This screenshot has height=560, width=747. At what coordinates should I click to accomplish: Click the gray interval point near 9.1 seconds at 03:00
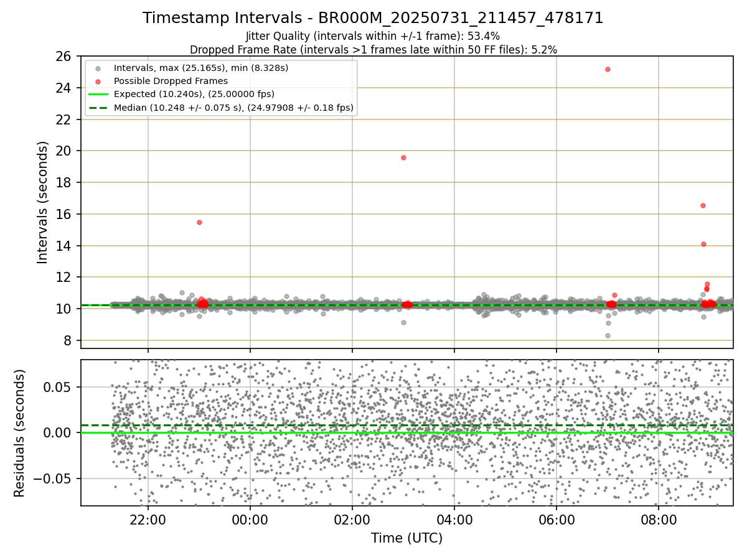coord(403,322)
